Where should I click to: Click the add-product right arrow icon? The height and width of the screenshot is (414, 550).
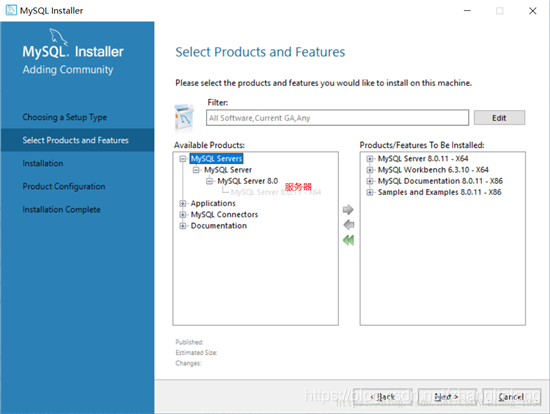point(348,210)
